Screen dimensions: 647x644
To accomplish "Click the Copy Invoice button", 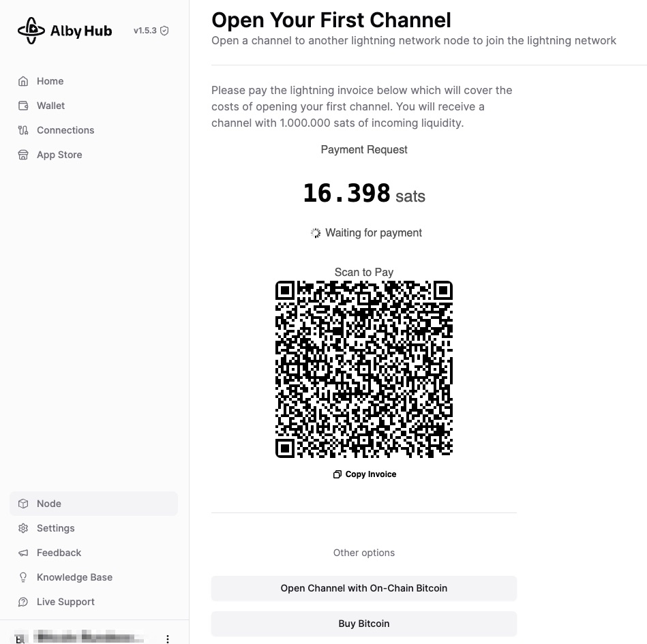I will pos(364,474).
